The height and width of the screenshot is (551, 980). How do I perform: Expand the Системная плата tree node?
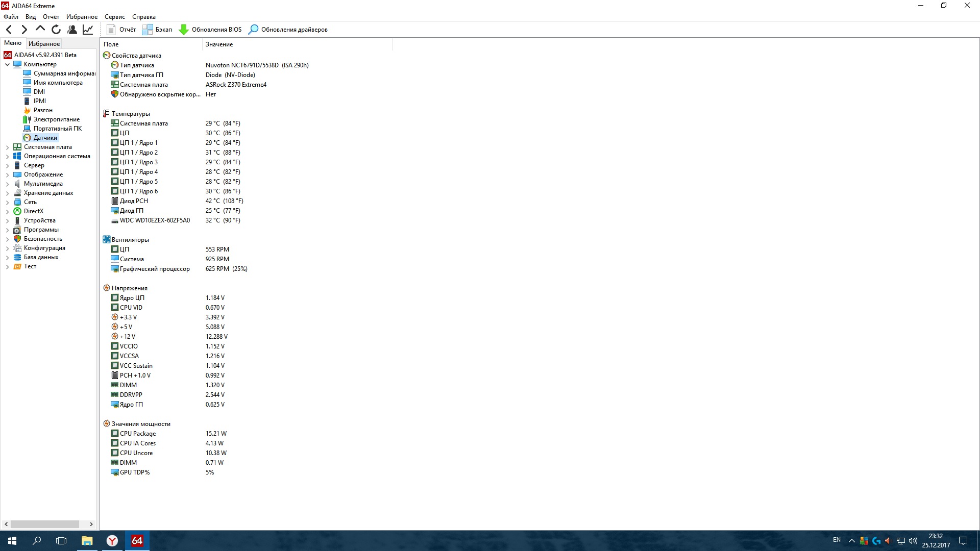pyautogui.click(x=7, y=147)
